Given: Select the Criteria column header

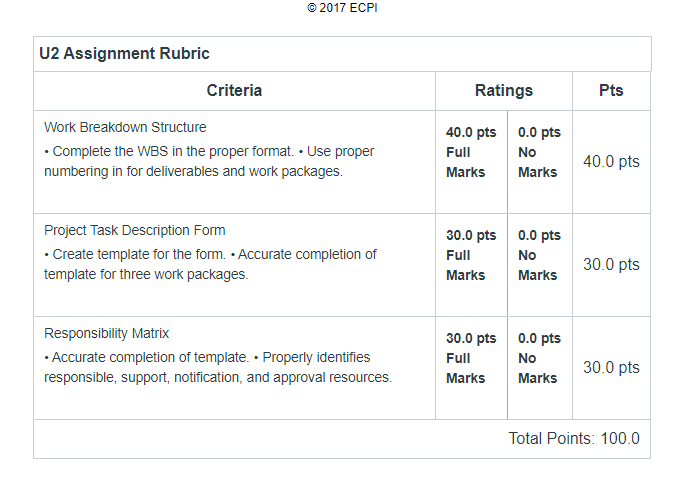Looking at the screenshot, I should click(x=234, y=91).
